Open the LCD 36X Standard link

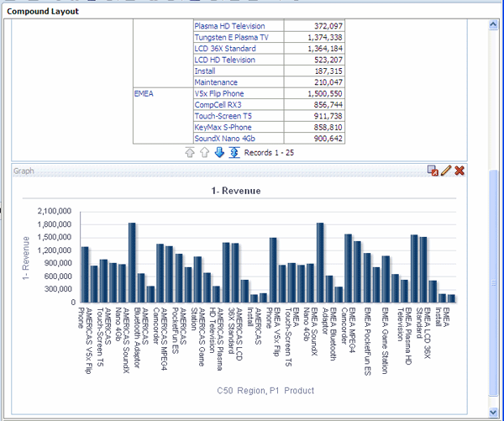click(225, 49)
